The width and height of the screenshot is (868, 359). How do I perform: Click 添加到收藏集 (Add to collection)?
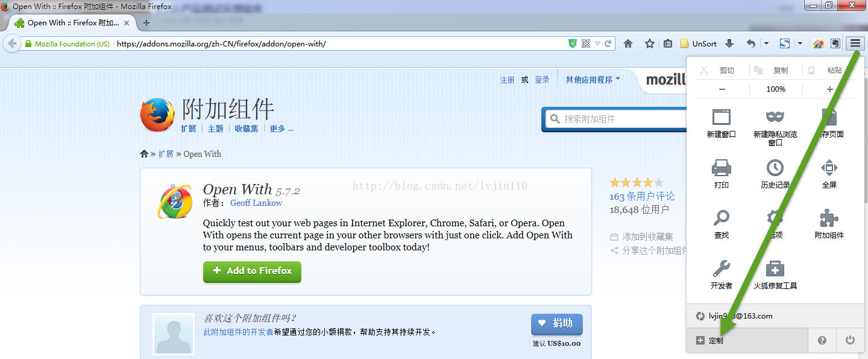[642, 237]
